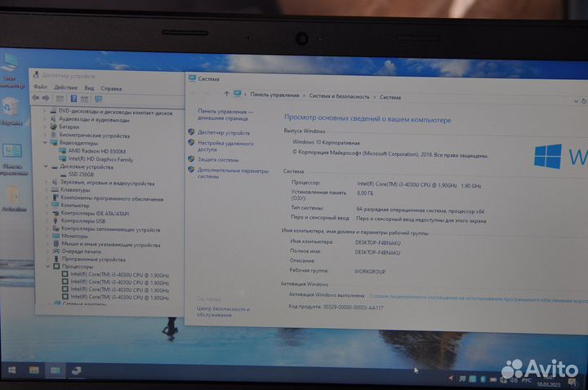Expand the Очереди печати category

(47, 251)
